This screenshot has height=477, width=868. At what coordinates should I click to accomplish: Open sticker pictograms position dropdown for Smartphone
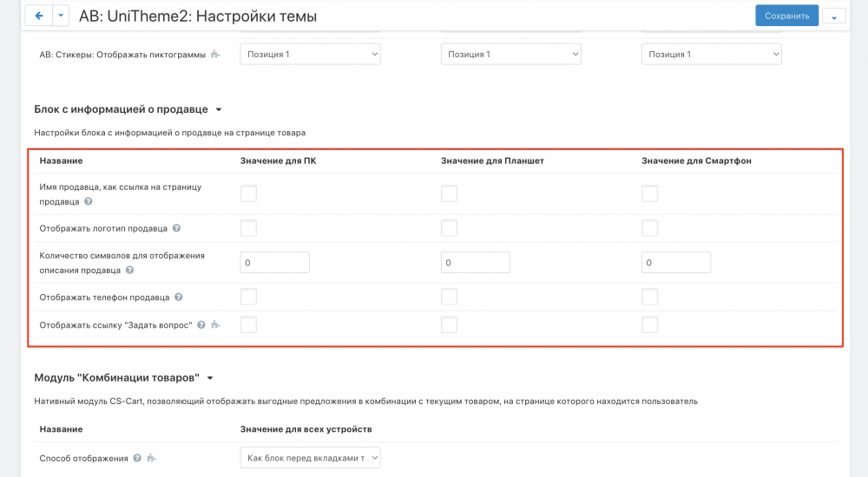pos(711,54)
